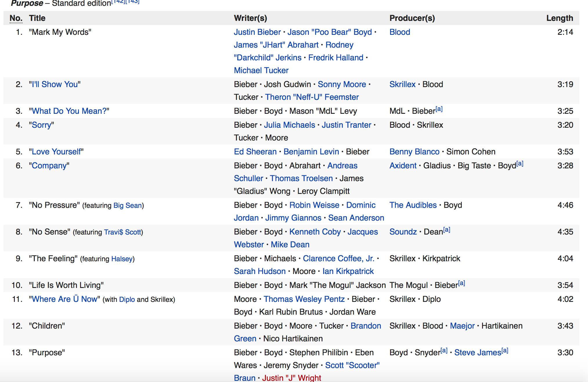The height and width of the screenshot is (382, 588).
Task: Select the title text "Mark My Words"
Action: click(60, 32)
